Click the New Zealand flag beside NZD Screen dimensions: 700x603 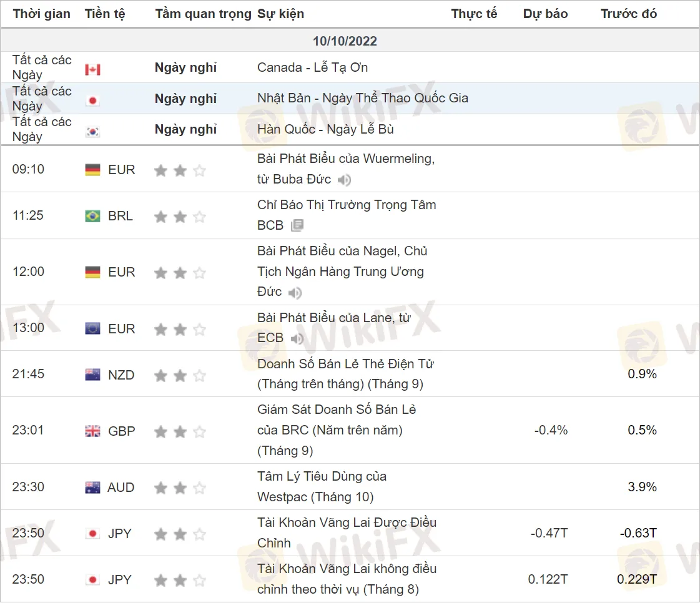92,375
